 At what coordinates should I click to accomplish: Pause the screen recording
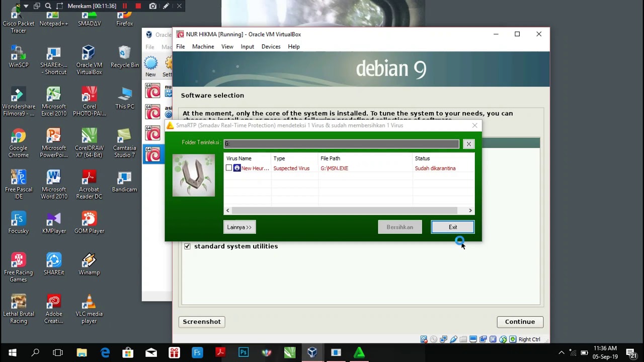click(125, 6)
